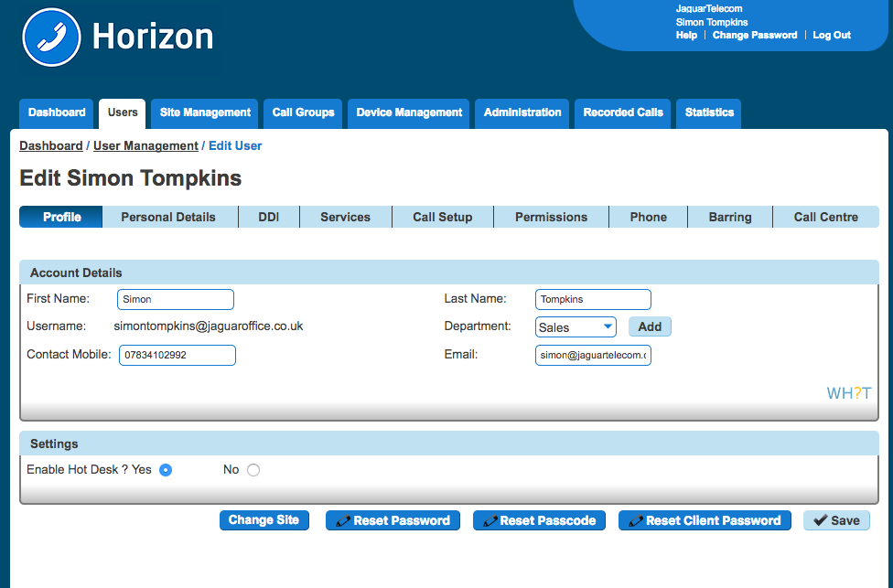Click the WHAT help icon
The height and width of the screenshot is (588, 893).
pyautogui.click(x=848, y=393)
